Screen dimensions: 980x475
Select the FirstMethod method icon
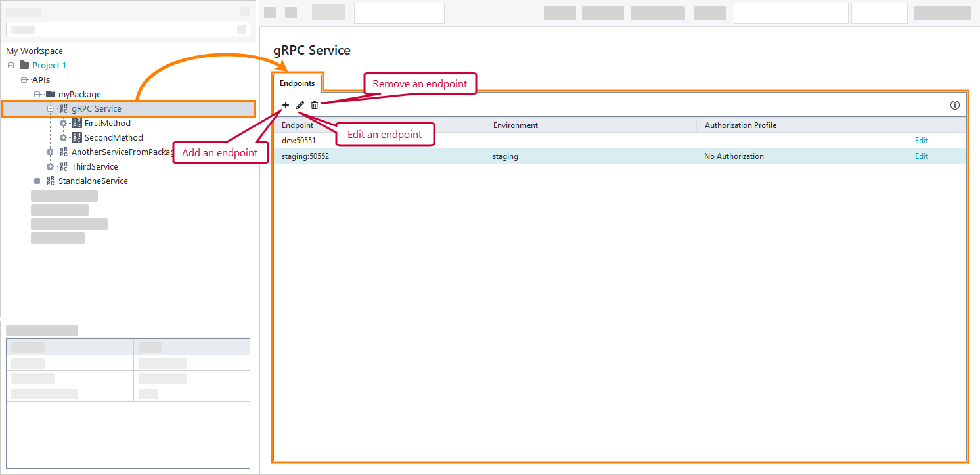77,123
